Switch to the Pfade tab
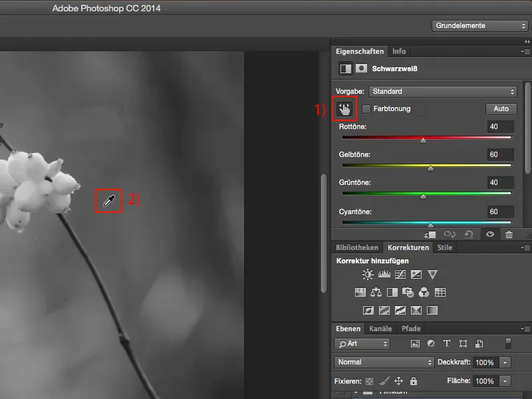This screenshot has width=532, height=399. (411, 329)
